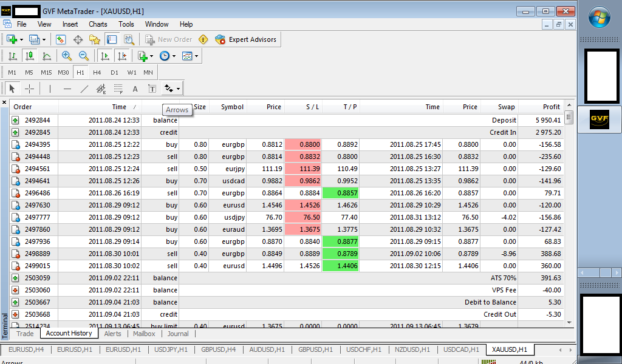Viewport: 622px width, 364px height.
Task: Select the Crosshair tool
Action: pos(29,89)
